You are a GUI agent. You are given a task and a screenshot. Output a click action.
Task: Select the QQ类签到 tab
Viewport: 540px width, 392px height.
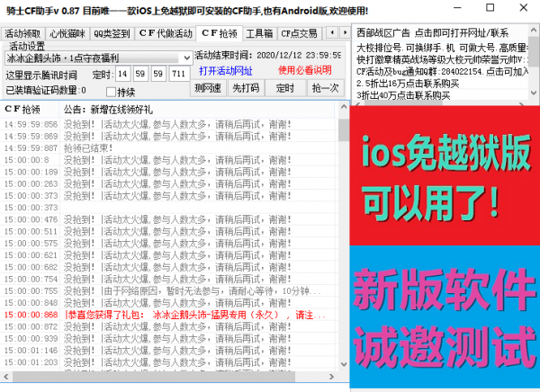(x=112, y=34)
